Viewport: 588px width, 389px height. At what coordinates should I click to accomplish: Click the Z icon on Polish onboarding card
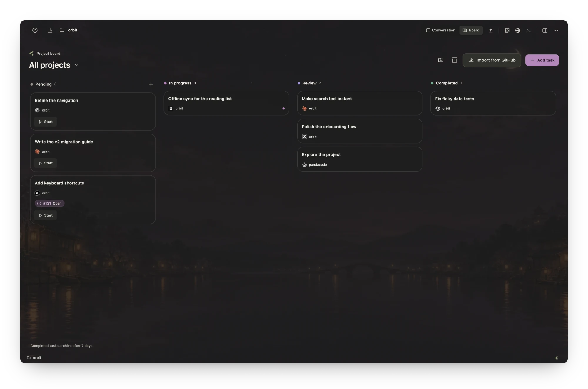pos(304,137)
